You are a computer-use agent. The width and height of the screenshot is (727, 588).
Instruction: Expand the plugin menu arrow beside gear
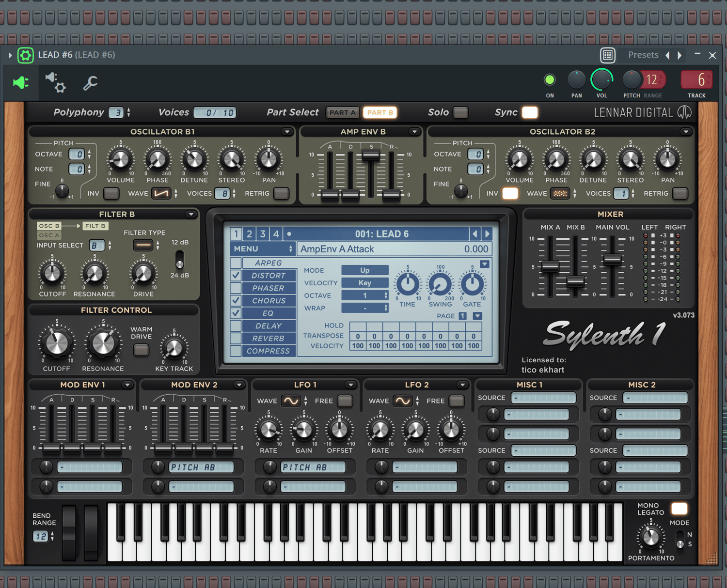click(x=10, y=55)
